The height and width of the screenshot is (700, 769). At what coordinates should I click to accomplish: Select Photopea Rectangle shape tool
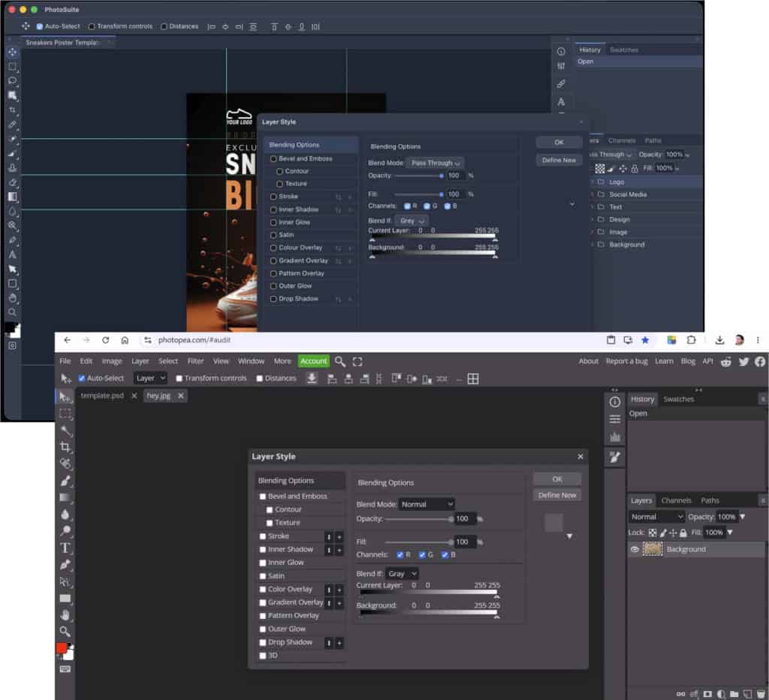65,599
